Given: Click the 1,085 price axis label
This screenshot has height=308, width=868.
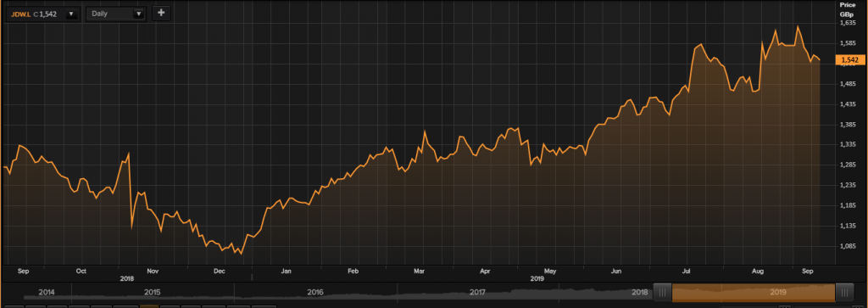Looking at the screenshot, I should 848,247.
